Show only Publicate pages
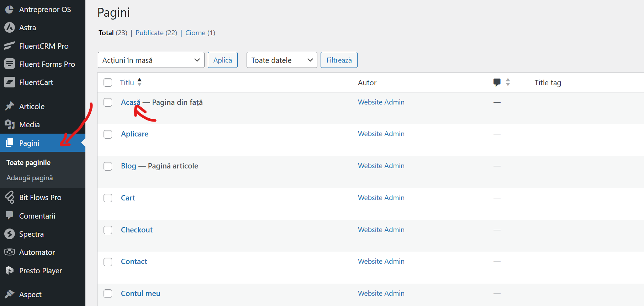 tap(149, 33)
